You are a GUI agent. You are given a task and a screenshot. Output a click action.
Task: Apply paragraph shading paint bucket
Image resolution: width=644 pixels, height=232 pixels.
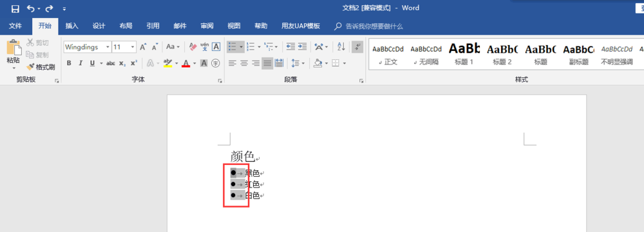[318, 63]
